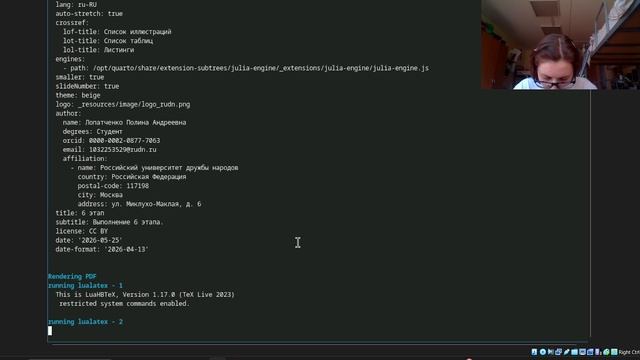
Task: Click the webcam video overlay
Action: [x=560, y=44]
